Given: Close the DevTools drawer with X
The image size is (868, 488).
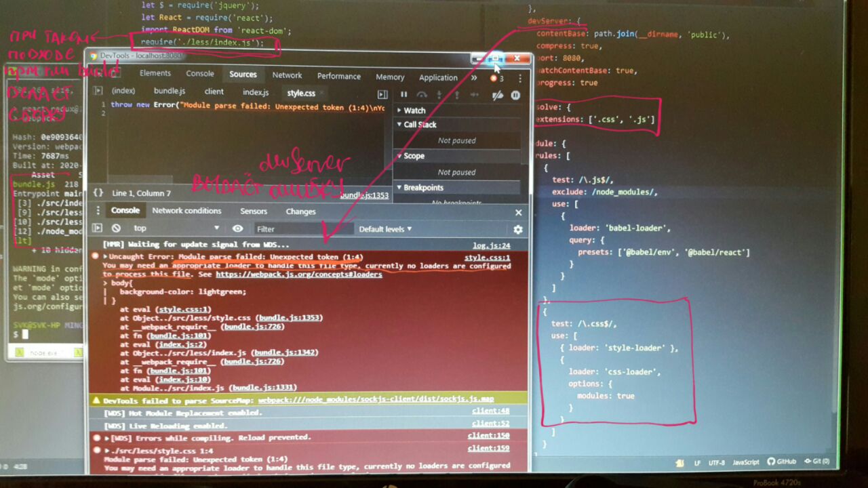Looking at the screenshot, I should [519, 212].
